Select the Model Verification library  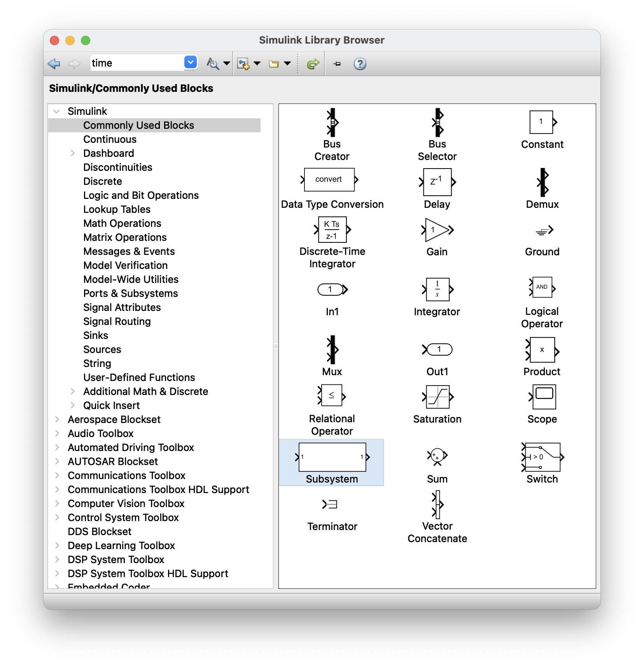126,265
